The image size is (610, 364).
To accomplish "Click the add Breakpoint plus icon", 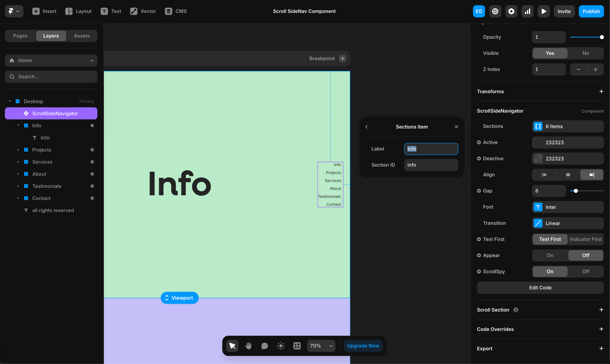I will click(343, 58).
